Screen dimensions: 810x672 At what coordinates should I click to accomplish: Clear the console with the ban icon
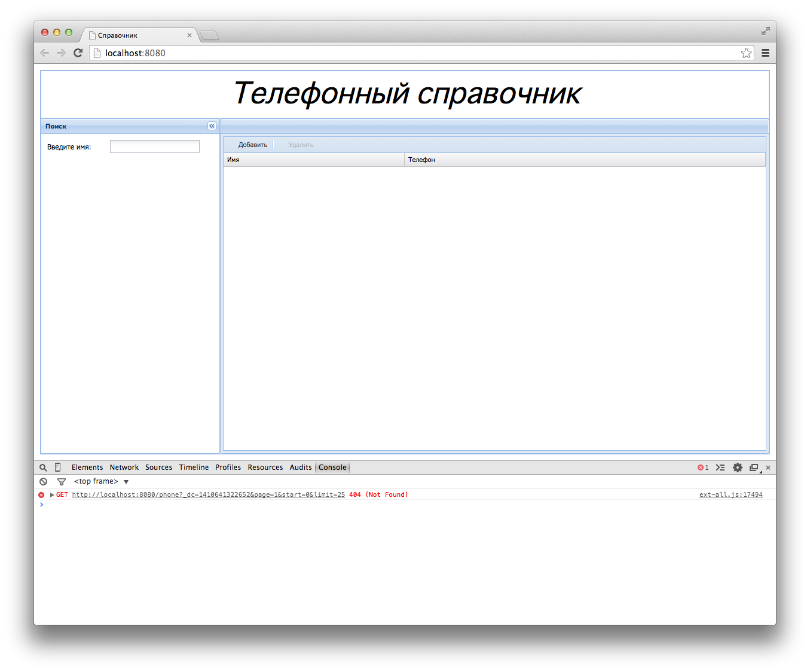[43, 481]
